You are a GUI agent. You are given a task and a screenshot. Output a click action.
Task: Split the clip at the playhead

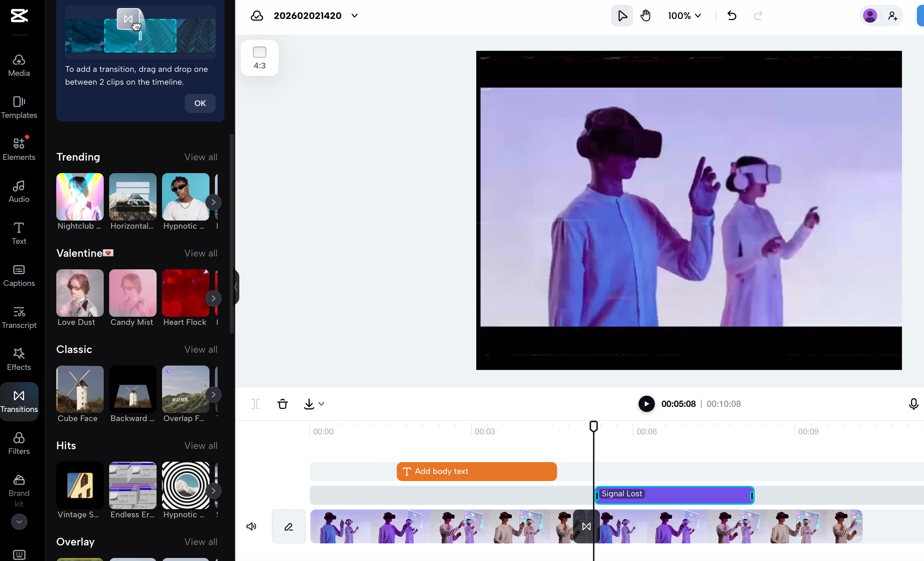[x=255, y=403]
